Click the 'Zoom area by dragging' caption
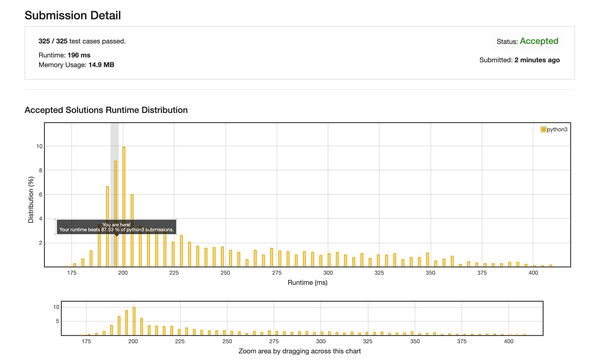603x364 pixels. tap(300, 351)
